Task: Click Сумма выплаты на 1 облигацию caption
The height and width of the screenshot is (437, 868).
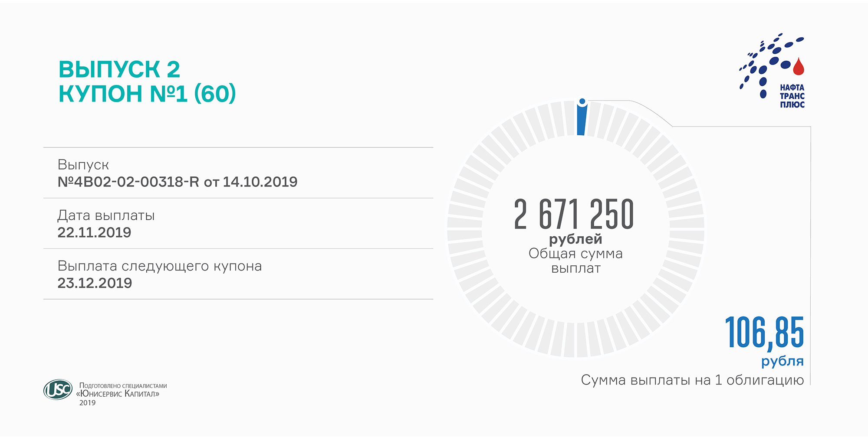Action: click(692, 380)
